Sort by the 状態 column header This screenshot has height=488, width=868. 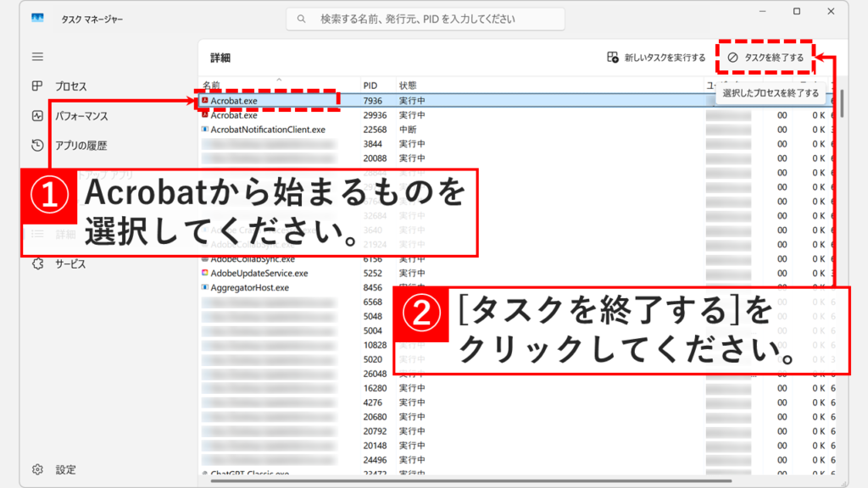pyautogui.click(x=408, y=86)
